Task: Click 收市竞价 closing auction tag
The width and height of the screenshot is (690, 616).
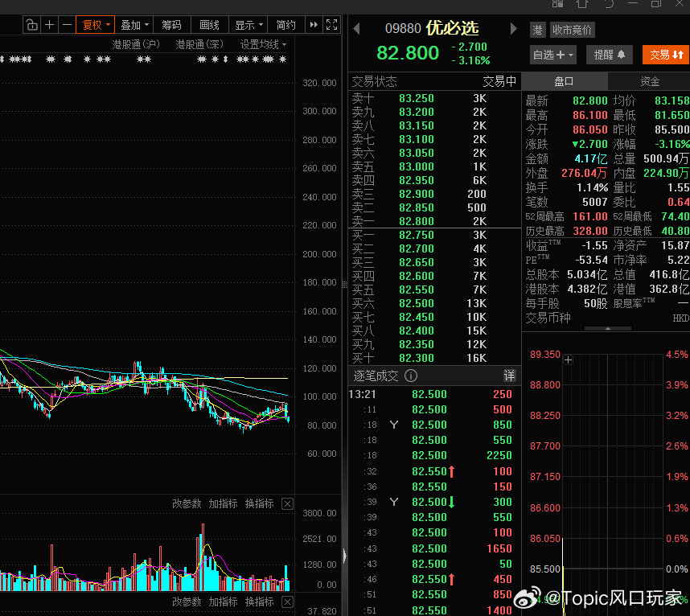Action: coord(572,30)
